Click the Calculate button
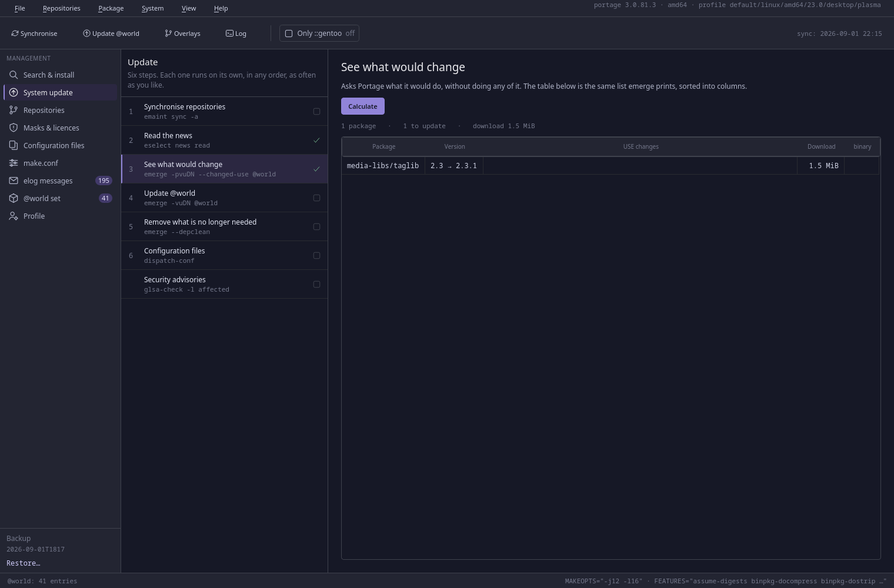The image size is (894, 588). pos(363,106)
